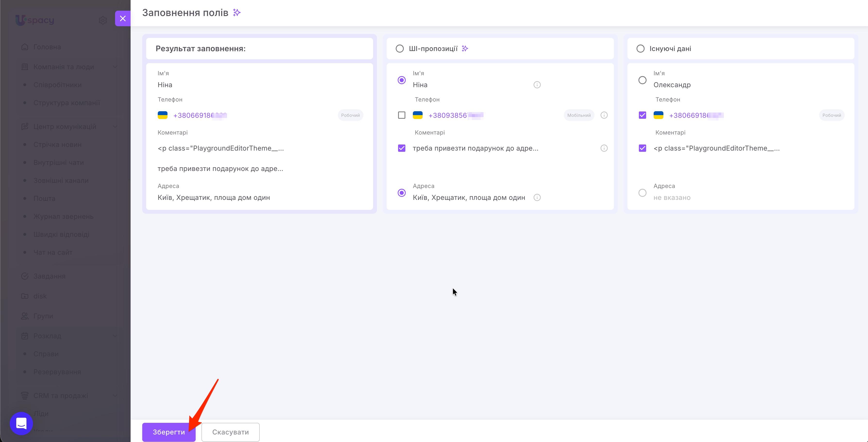This screenshot has width=868, height=442.
Task: Check the AI mobile phone checkbox
Action: coord(402,115)
